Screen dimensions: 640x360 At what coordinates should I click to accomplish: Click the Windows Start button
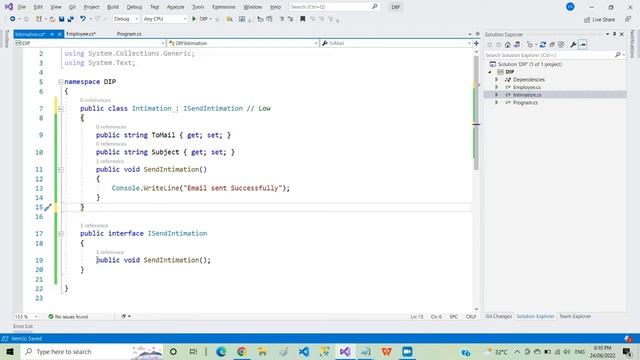pyautogui.click(x=10, y=352)
